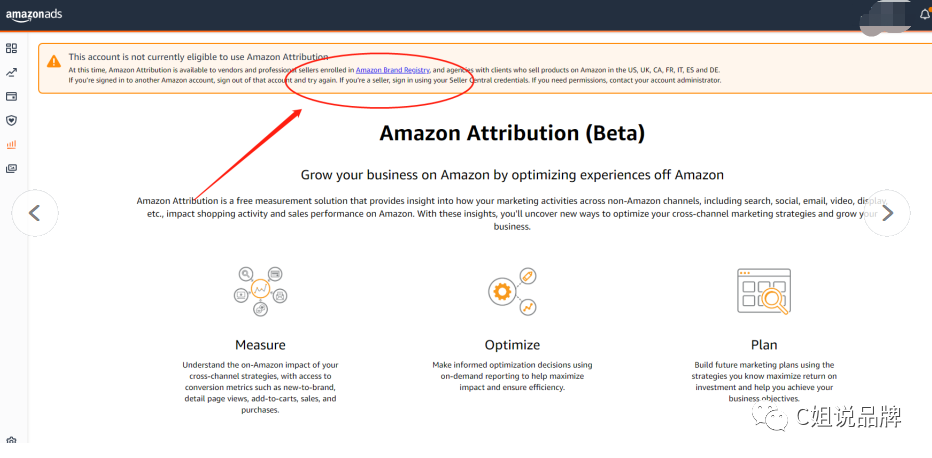The image size is (932, 458).
Task: Click the Plan calendar illustration
Action: tap(764, 291)
